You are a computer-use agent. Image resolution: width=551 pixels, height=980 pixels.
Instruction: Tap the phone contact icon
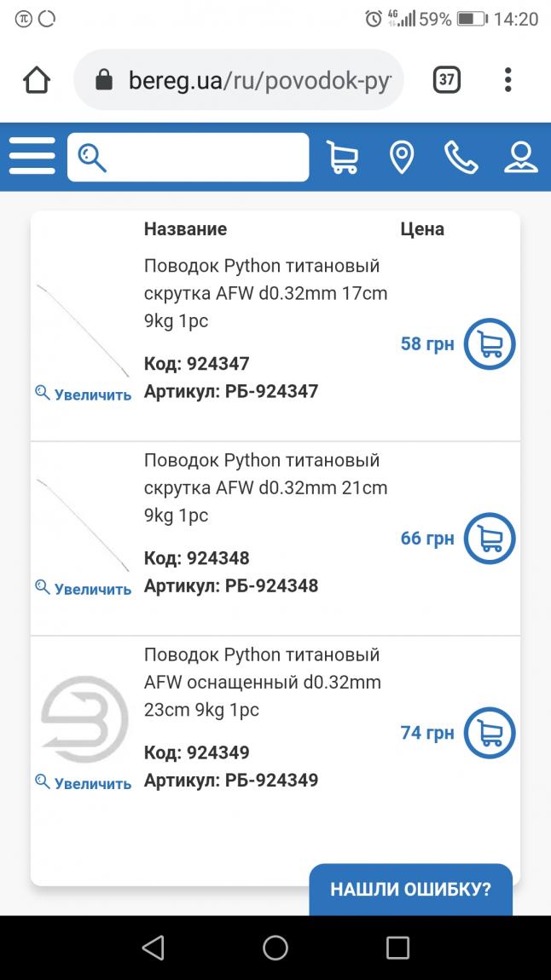point(461,157)
